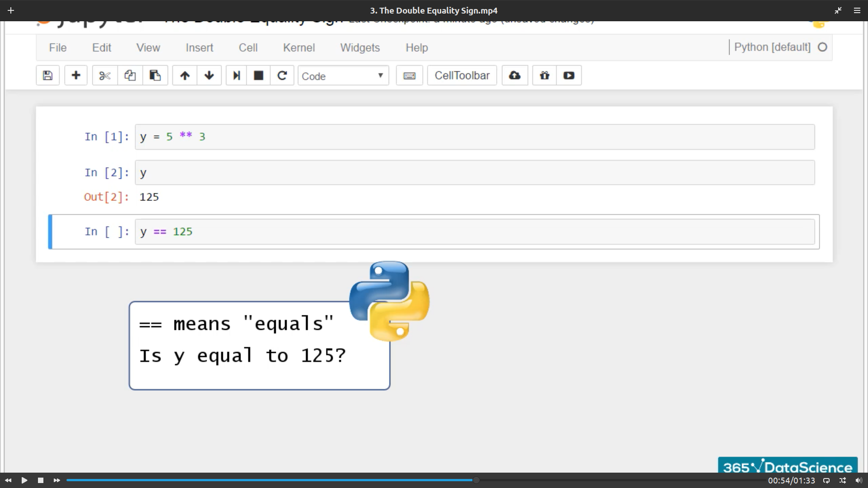Click the y == 125 input cell
Viewport: 868px width, 488px height.
(475, 232)
